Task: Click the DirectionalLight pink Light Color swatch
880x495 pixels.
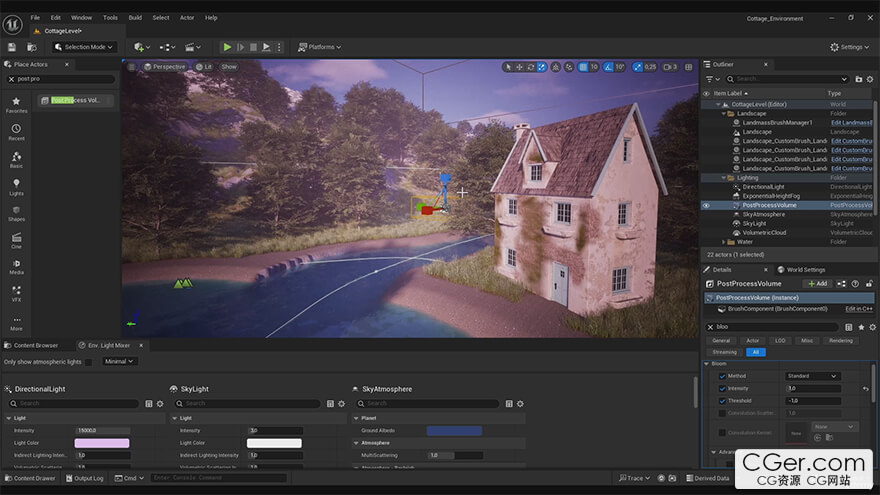Action: coord(103,443)
